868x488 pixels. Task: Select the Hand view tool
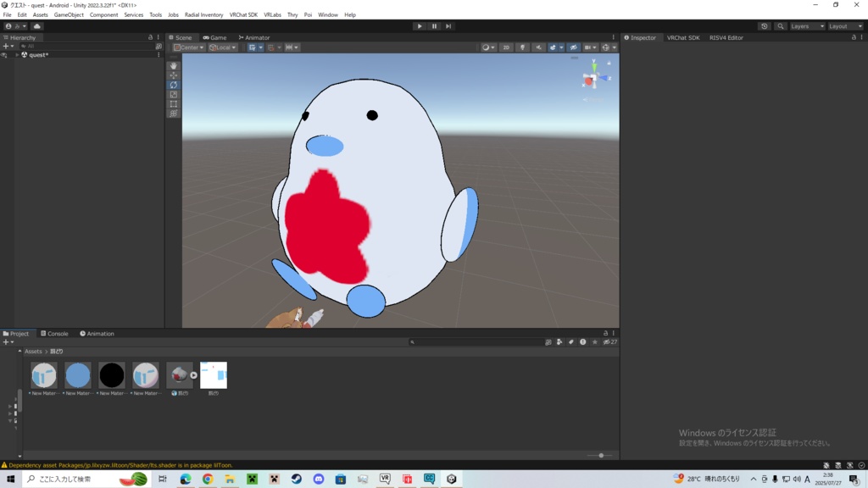[x=174, y=66]
